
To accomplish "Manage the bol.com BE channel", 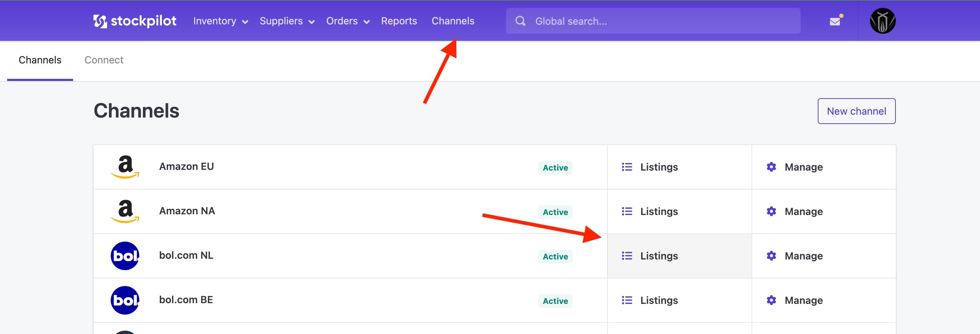I will click(823, 300).
